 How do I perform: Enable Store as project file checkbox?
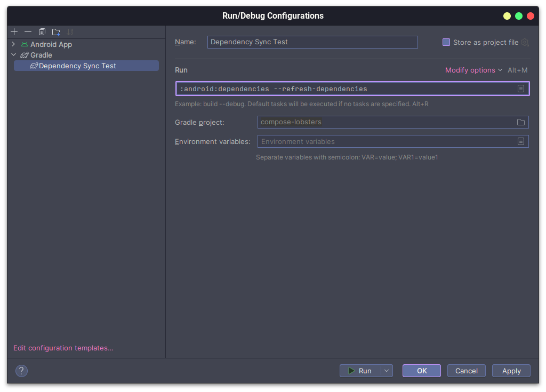(x=446, y=42)
